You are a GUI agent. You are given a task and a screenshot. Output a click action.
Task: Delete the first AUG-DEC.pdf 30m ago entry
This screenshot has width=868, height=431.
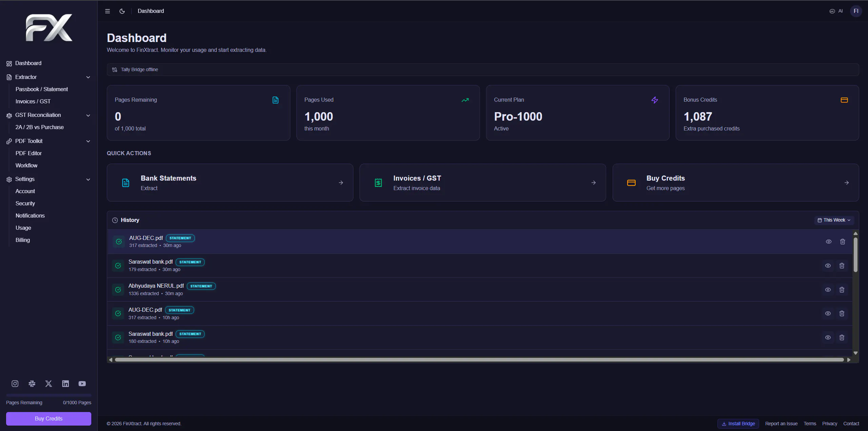pyautogui.click(x=843, y=242)
